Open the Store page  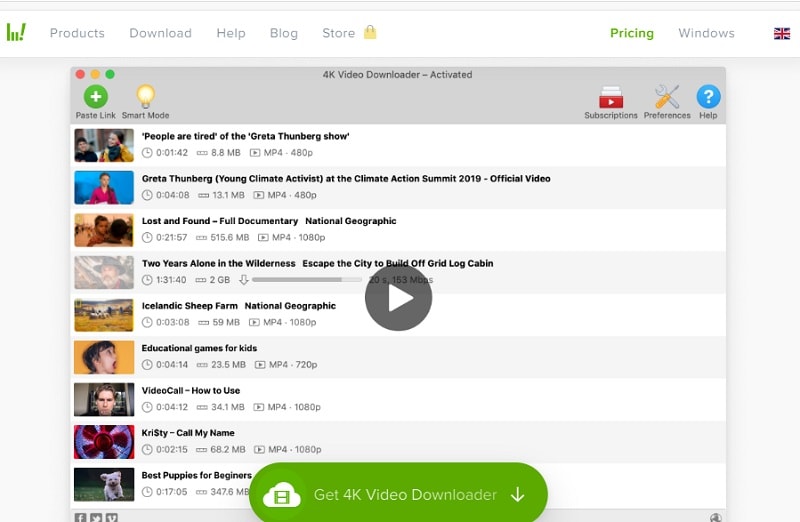pos(338,33)
